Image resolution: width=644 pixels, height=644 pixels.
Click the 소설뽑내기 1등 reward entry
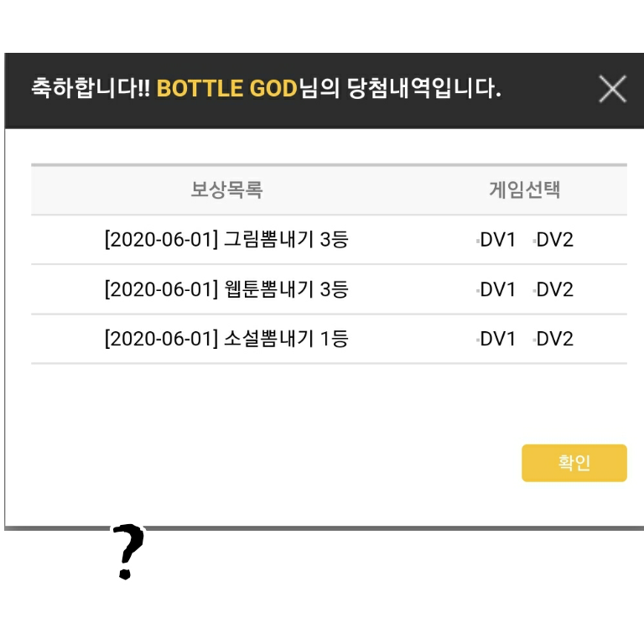226,339
